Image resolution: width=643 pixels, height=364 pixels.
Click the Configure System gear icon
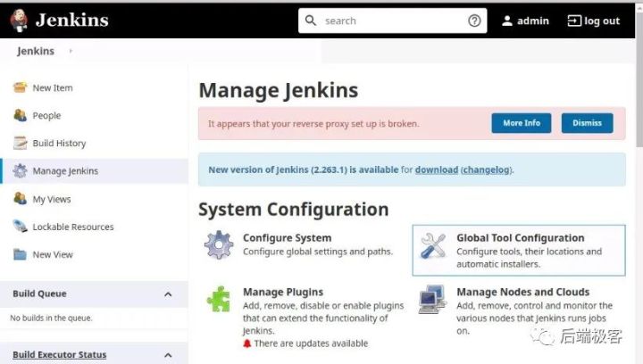click(219, 244)
